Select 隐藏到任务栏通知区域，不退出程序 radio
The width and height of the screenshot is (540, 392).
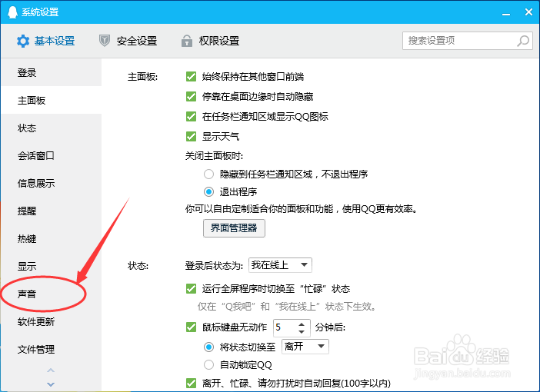point(208,174)
